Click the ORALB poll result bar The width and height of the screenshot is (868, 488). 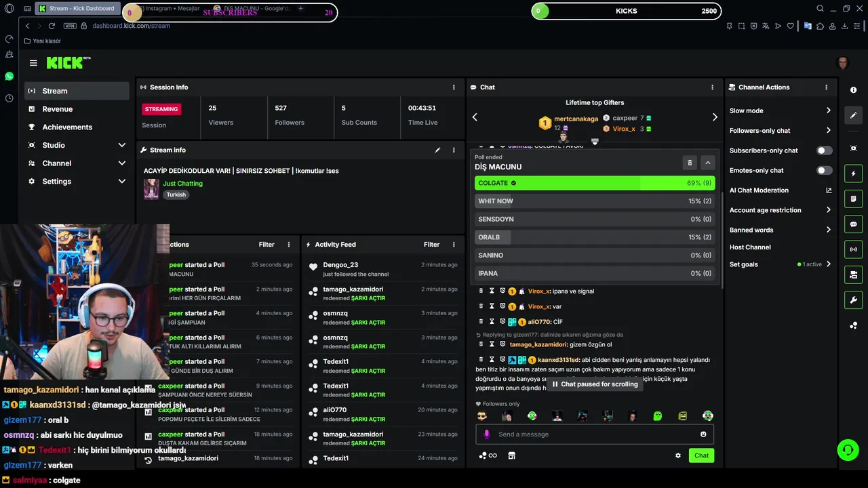pos(595,237)
